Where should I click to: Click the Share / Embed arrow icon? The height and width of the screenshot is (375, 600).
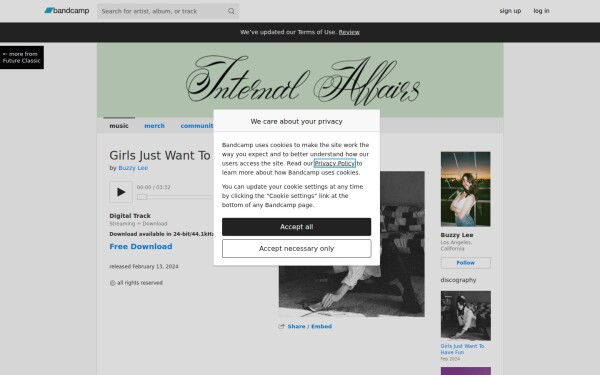pos(282,326)
